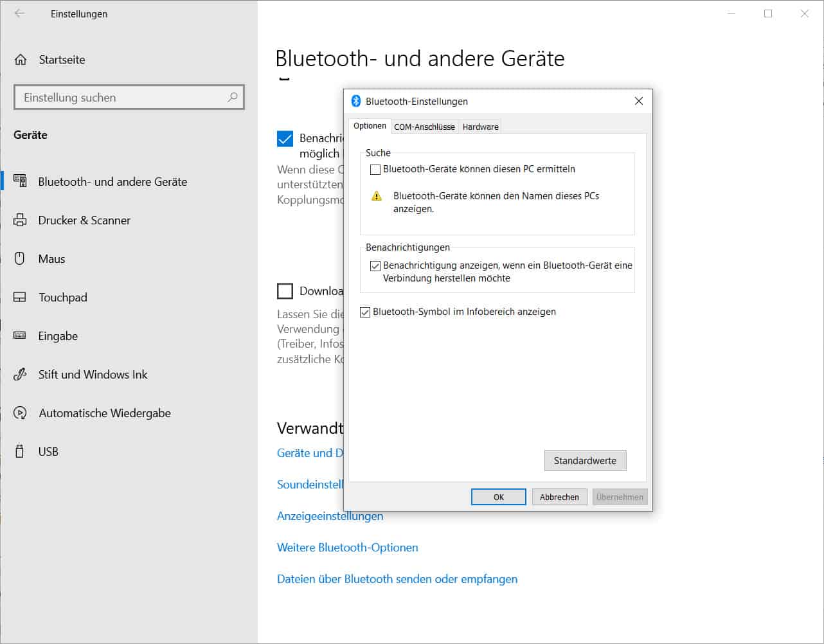Open Weitere Bluetooth-Optionen link
Screen dimensions: 824x644
point(348,548)
